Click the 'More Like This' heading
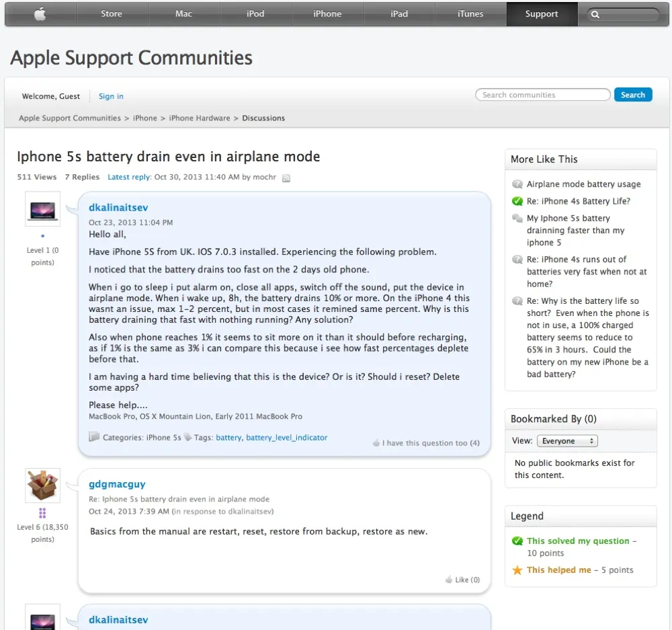 pos(544,159)
